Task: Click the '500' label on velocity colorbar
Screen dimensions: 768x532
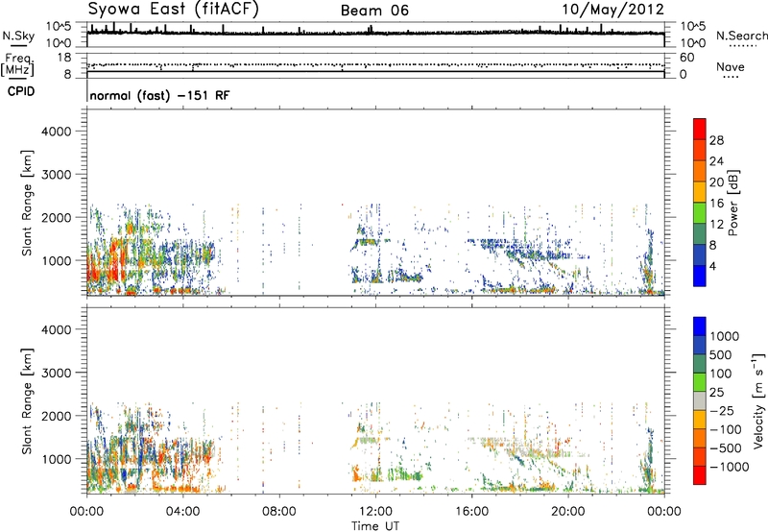Action: click(x=720, y=355)
